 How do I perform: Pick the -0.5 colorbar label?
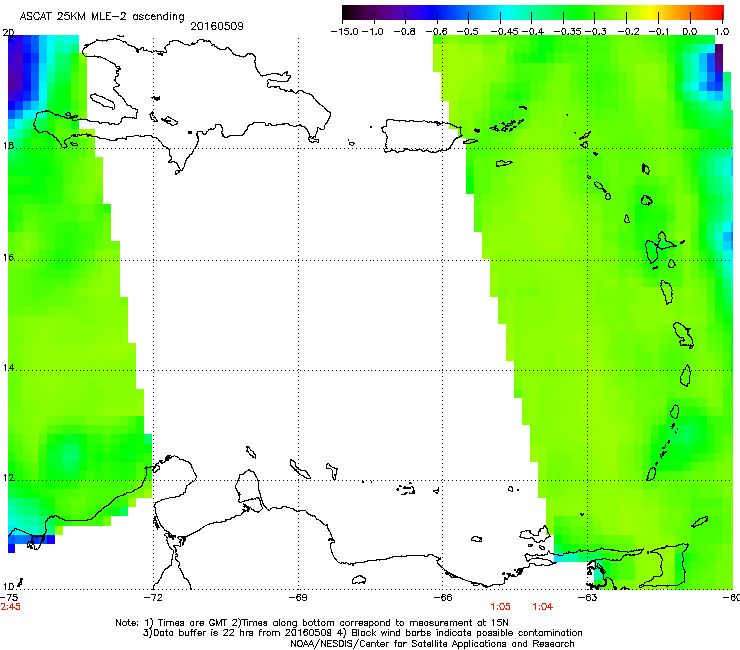[x=468, y=32]
